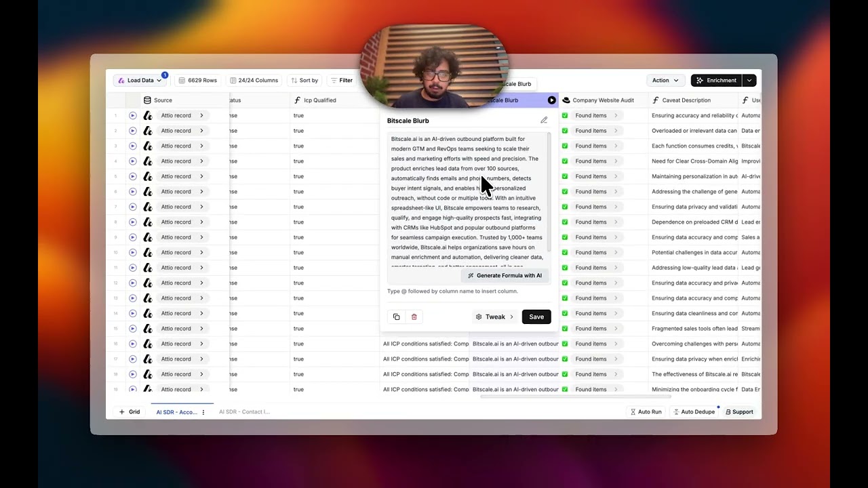868x488 pixels.
Task: Click the 'All ICP conditions satisfied' cell in row 16
Action: click(x=425, y=344)
